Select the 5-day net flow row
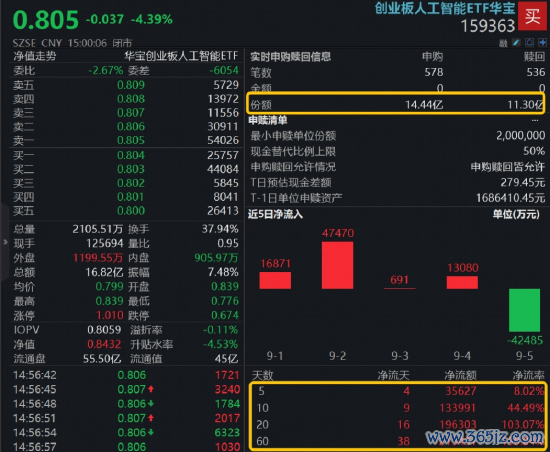Viewport: 550px width, 452px height. coord(397,391)
